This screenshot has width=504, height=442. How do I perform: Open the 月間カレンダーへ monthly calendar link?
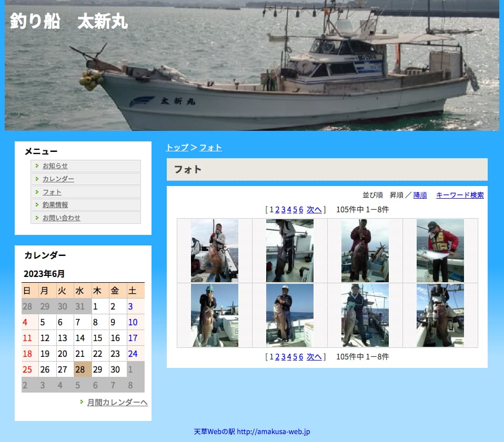[117, 403]
